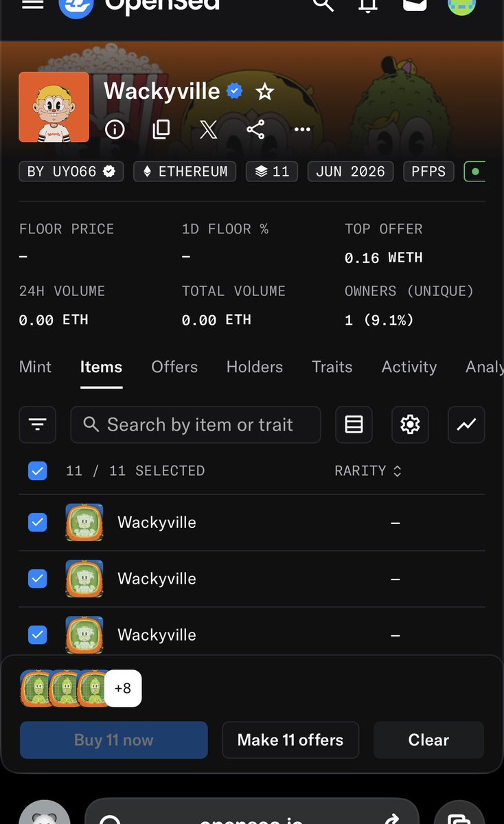Open the collection's X profile icon
This screenshot has width=504, height=824.
pos(208,129)
